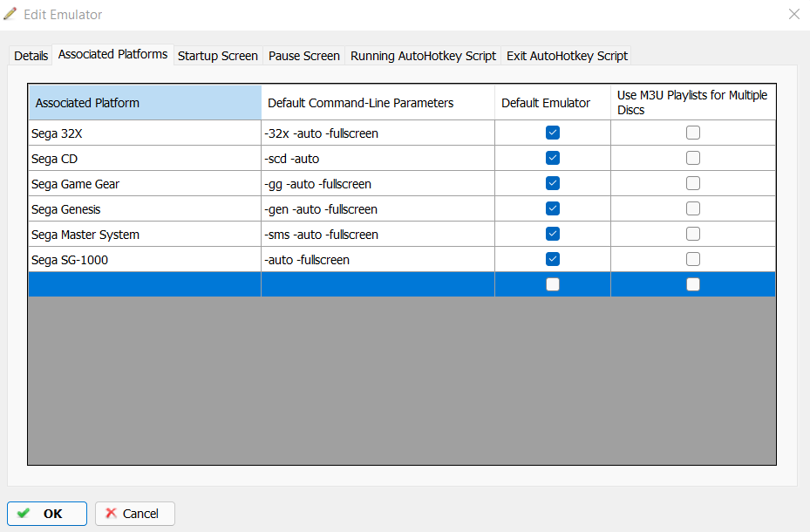
Task: Check M3U Playlists in the blank new row
Action: 693,284
